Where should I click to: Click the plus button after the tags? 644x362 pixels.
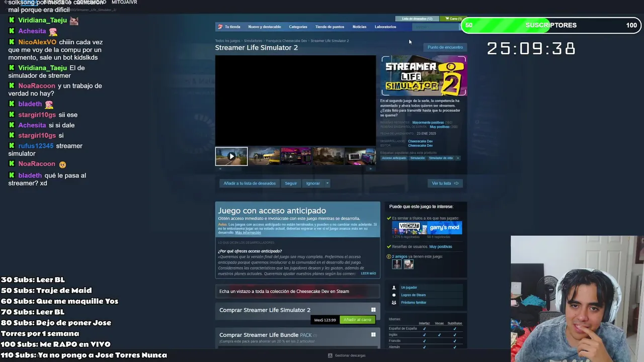457,158
